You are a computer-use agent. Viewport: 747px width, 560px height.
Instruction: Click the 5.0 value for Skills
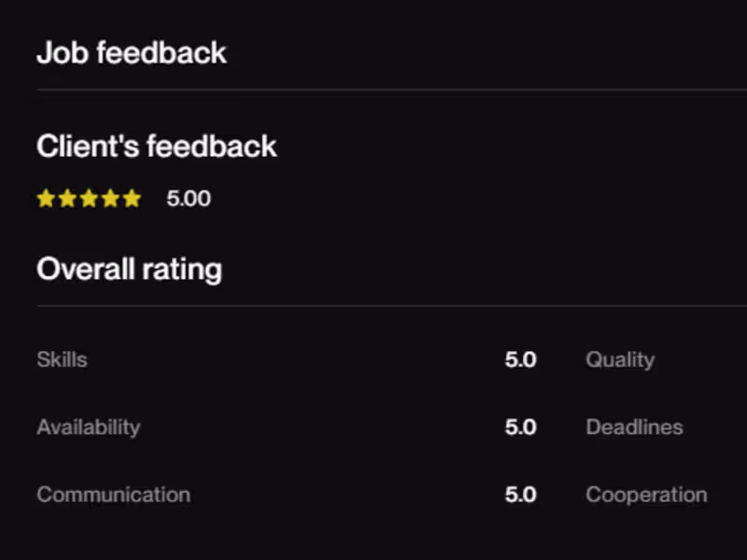click(x=520, y=359)
